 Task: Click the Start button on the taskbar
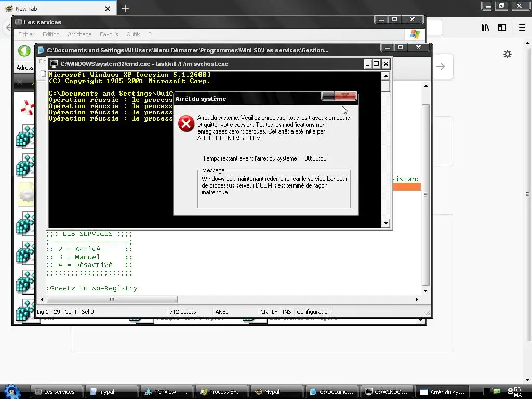click(12, 392)
